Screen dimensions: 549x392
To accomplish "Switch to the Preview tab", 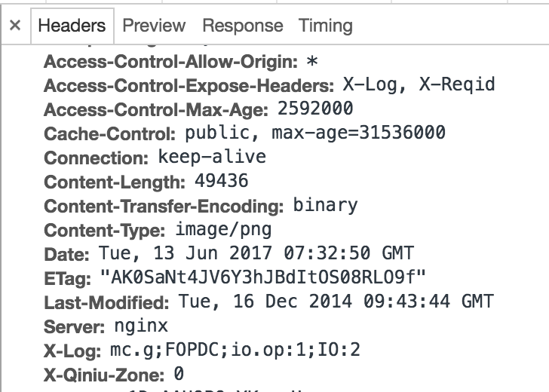I will [154, 26].
